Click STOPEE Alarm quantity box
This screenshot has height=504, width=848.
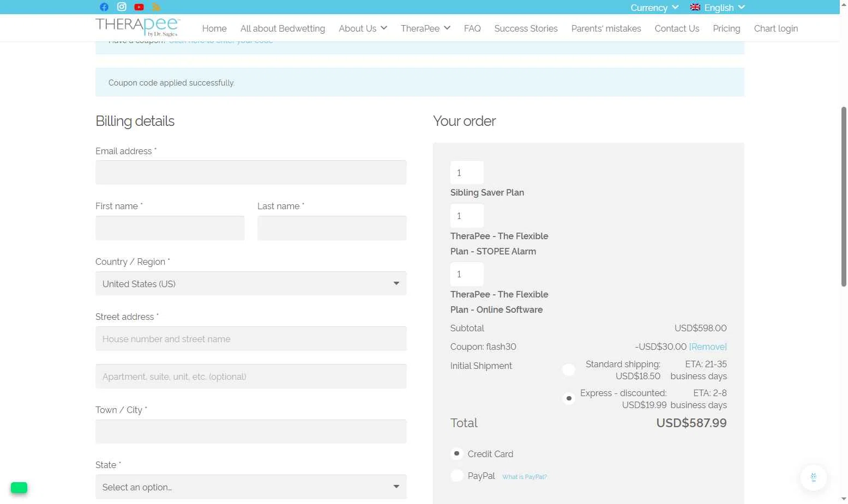tap(467, 216)
